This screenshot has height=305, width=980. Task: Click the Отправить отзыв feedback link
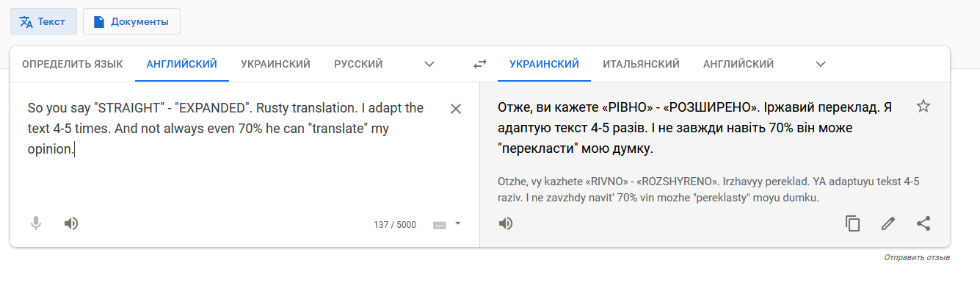tap(917, 258)
